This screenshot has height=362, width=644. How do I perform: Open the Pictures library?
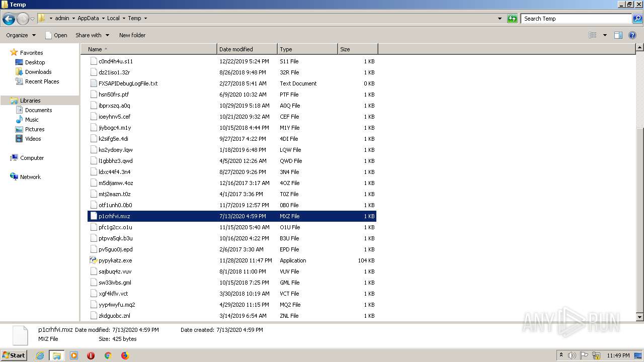coord(35,129)
